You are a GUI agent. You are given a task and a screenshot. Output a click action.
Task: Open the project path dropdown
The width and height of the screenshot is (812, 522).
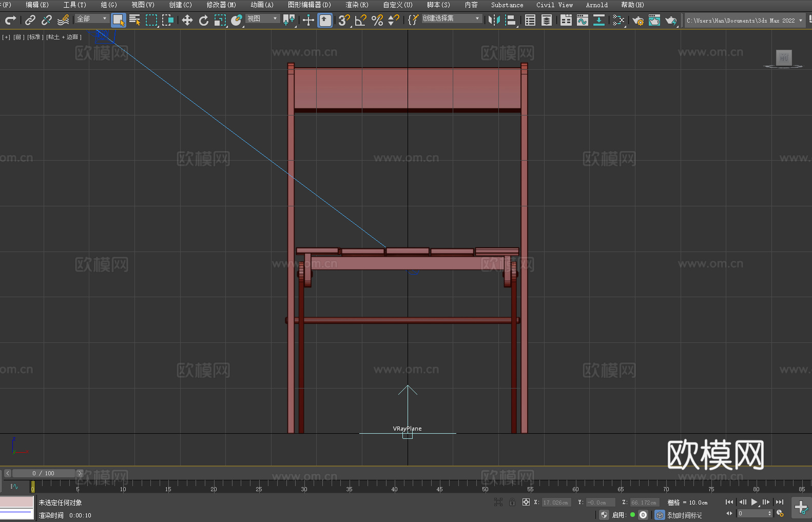coord(744,21)
